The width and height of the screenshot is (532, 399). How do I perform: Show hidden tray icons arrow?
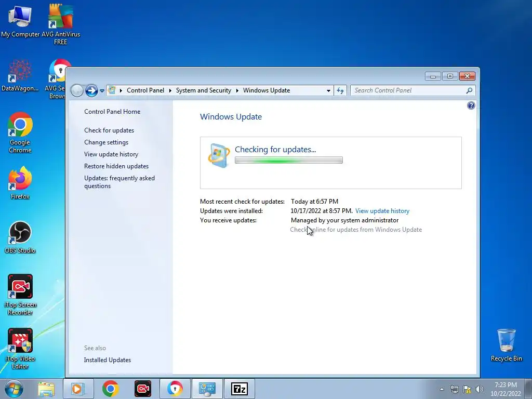(442, 389)
